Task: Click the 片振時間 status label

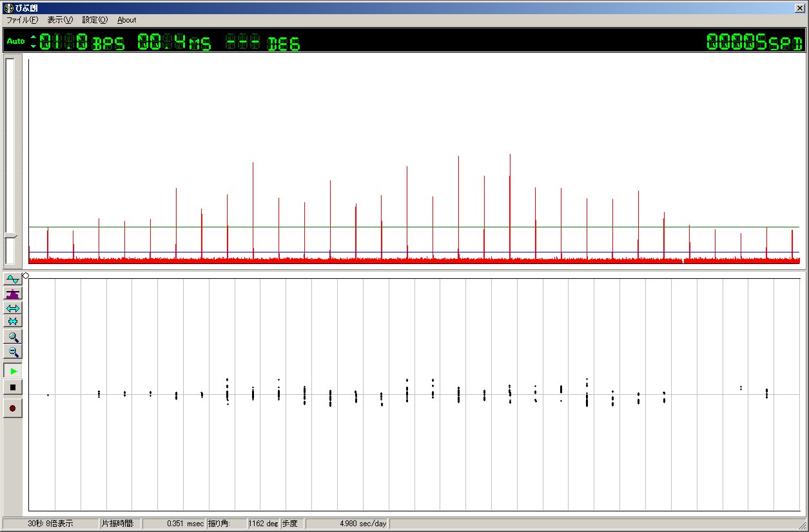Action: coord(117,524)
